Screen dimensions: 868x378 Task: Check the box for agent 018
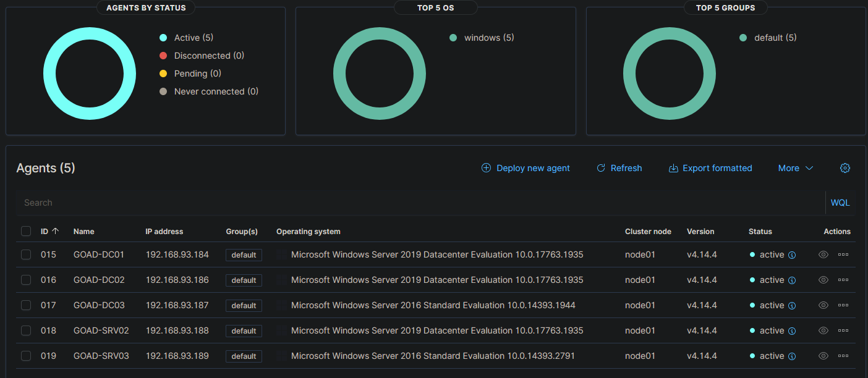(26, 330)
